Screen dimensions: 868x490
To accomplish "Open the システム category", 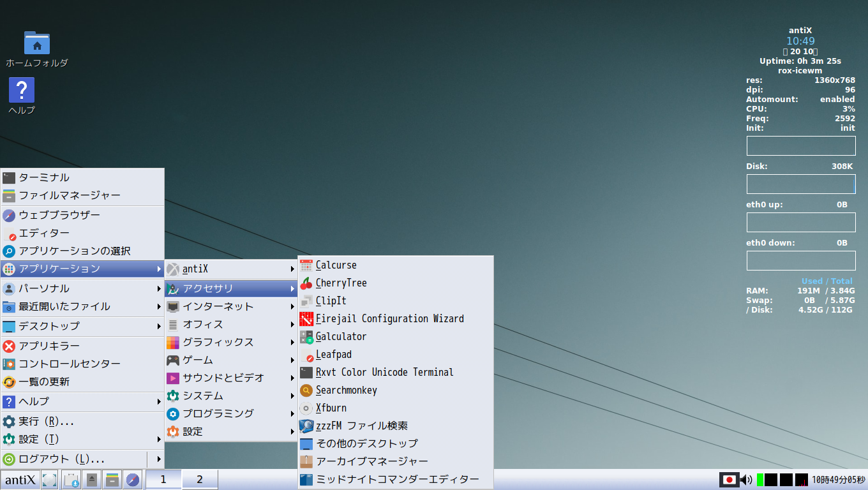I will [x=231, y=396].
